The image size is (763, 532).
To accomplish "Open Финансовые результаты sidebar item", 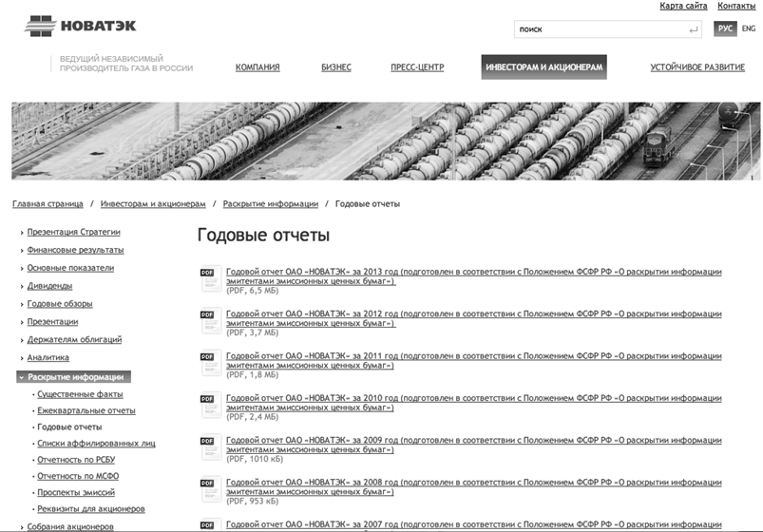I will [x=75, y=250].
